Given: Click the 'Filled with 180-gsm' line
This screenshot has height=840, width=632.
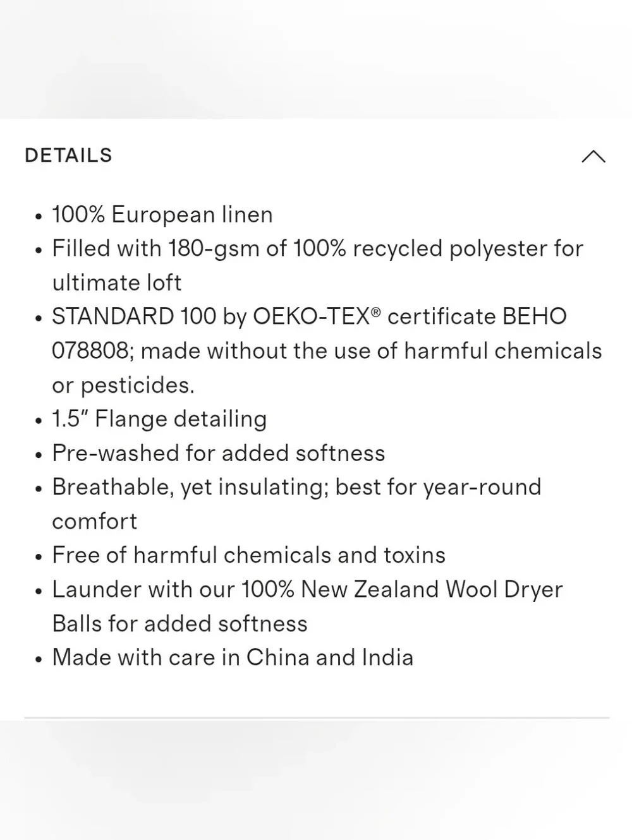Looking at the screenshot, I should click(317, 249).
